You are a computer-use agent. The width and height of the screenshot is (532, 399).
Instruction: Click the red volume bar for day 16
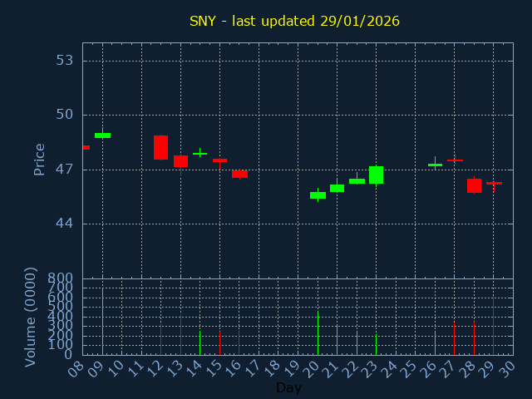pos(239,342)
